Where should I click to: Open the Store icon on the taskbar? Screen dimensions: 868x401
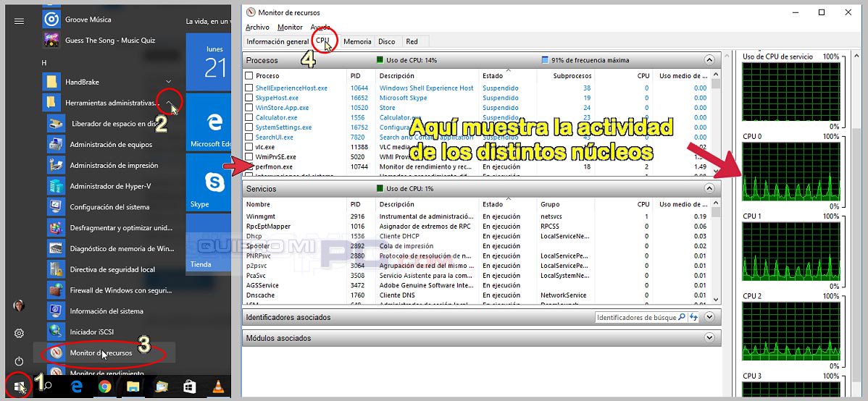tap(189, 387)
